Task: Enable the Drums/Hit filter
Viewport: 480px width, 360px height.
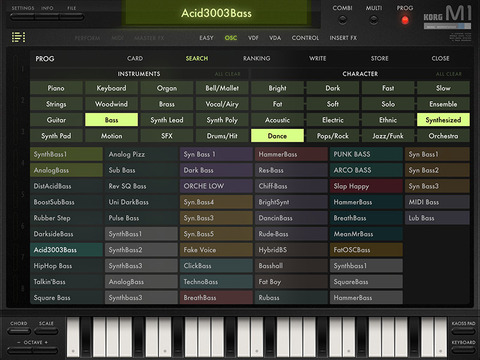Action: click(222, 136)
